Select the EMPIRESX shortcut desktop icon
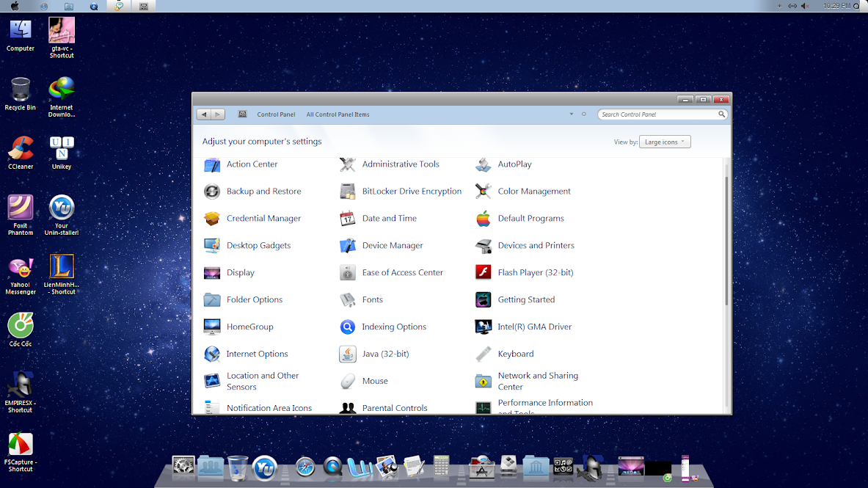 click(x=21, y=392)
